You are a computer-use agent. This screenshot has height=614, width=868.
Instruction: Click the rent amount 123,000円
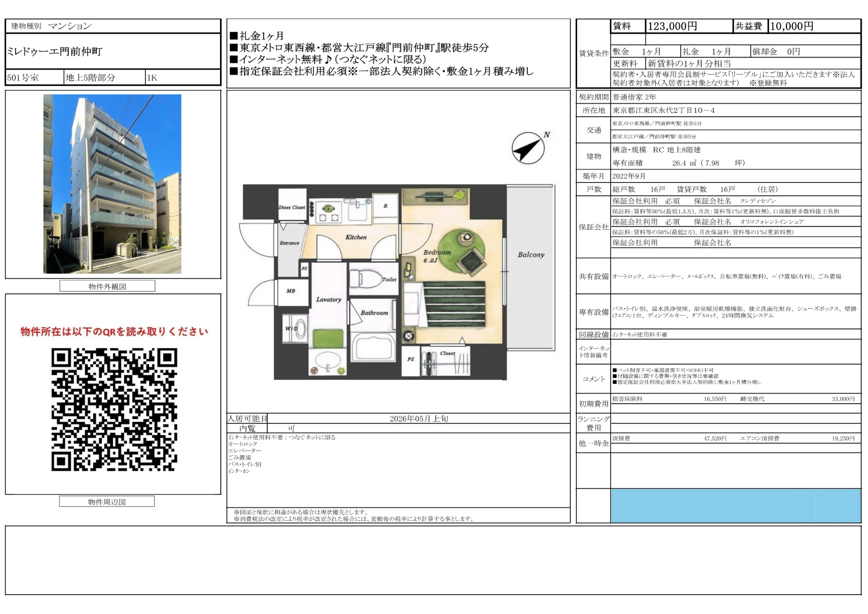point(672,26)
